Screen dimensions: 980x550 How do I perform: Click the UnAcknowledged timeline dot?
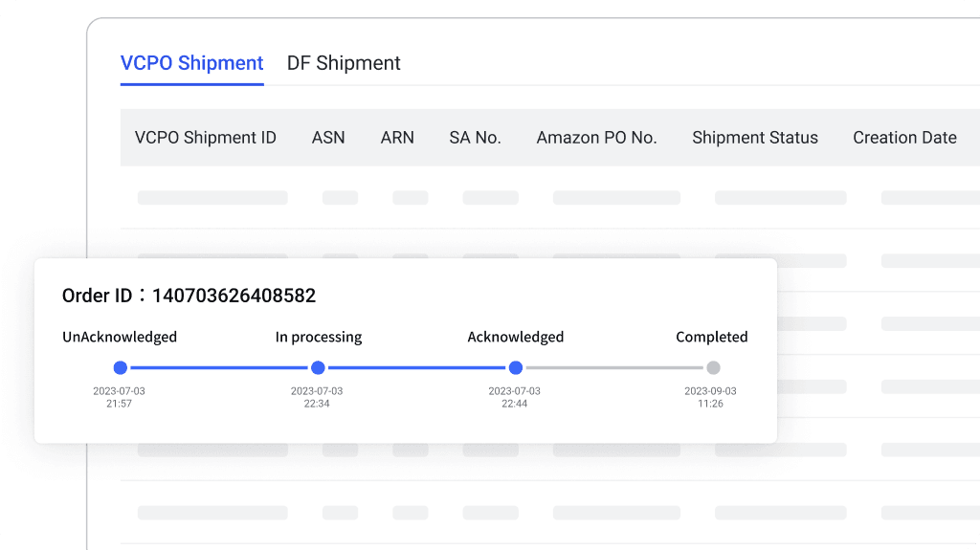pos(120,367)
